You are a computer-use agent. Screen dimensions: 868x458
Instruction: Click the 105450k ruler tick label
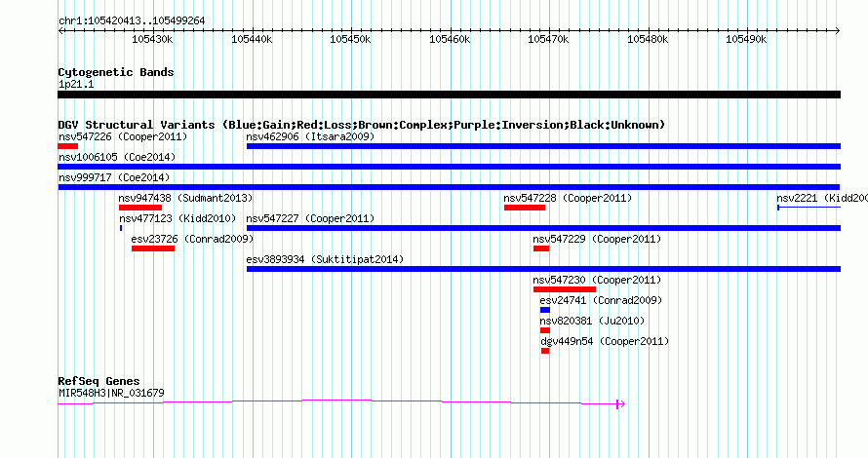350,39
